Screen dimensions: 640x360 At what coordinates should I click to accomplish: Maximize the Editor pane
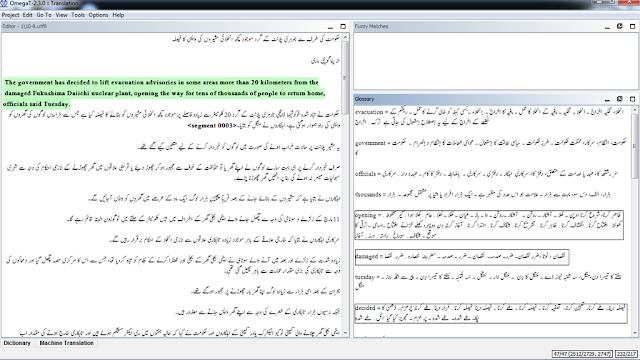coord(343,27)
